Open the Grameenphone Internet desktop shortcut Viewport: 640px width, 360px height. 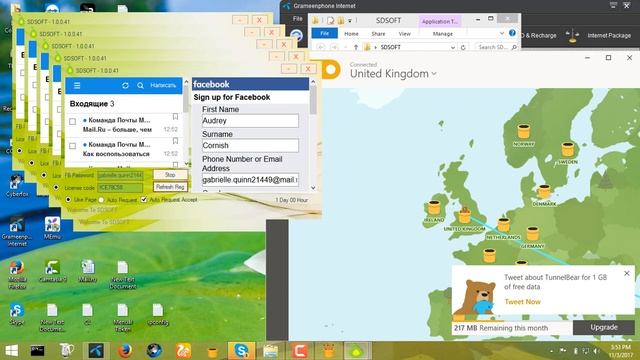point(17,231)
